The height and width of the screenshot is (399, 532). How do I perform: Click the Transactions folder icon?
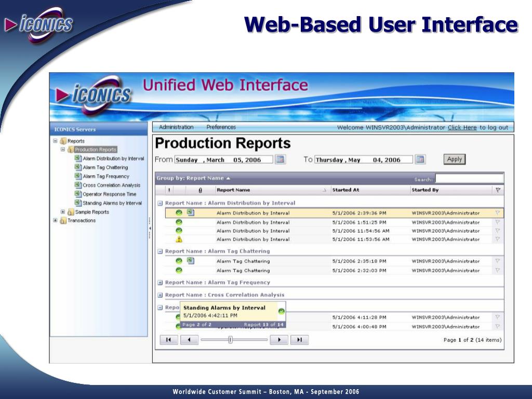(x=63, y=220)
